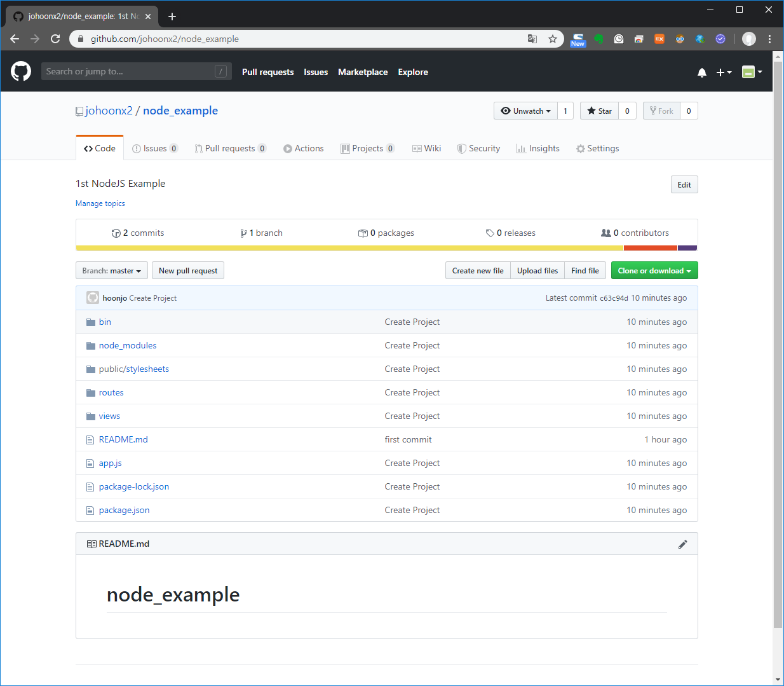This screenshot has height=686, width=784.
Task: Open the bin folder
Action: point(105,322)
